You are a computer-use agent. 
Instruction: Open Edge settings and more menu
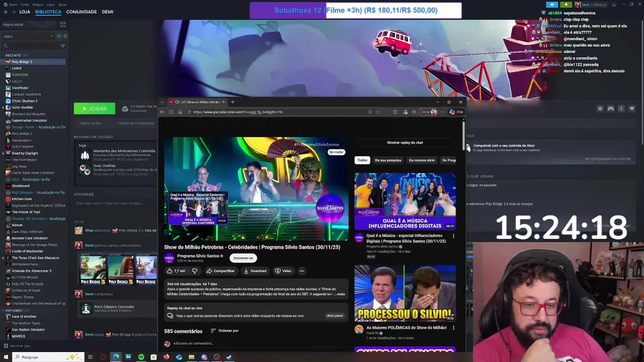point(443,112)
